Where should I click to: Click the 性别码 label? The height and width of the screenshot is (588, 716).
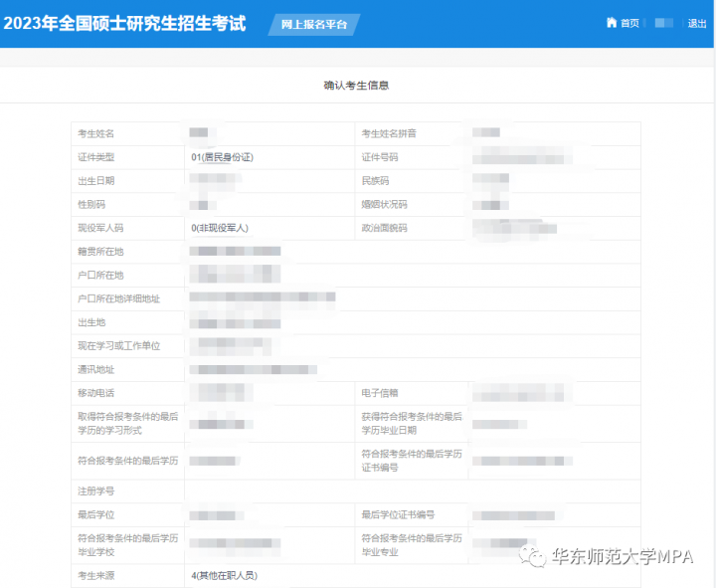tap(91, 204)
